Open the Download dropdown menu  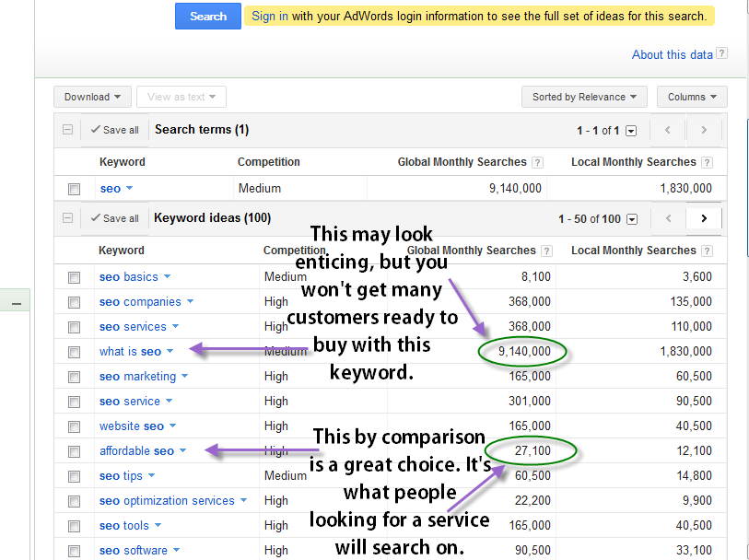click(x=93, y=97)
